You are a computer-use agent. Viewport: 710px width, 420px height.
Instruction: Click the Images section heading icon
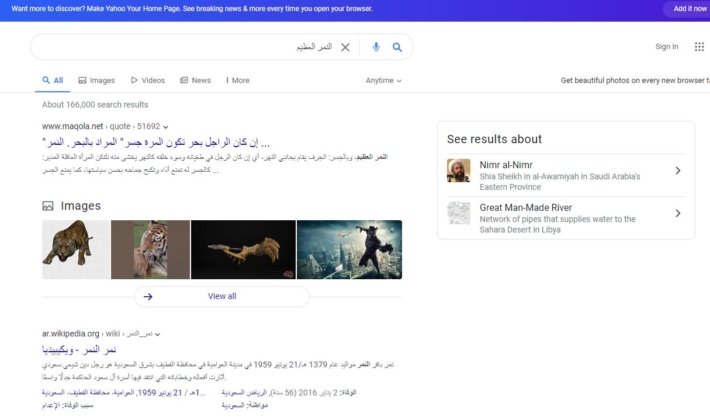point(48,206)
